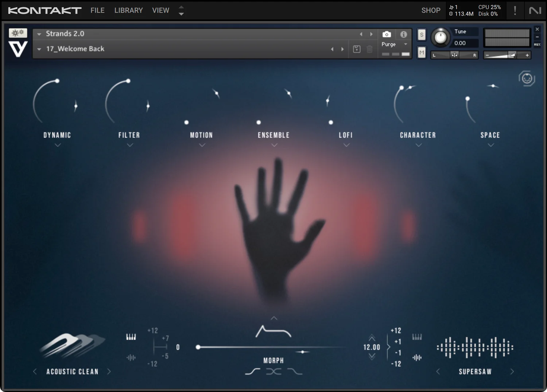Mute the Strands 2.0 instrument
Image resolution: width=547 pixels, height=392 pixels.
pos(422,52)
